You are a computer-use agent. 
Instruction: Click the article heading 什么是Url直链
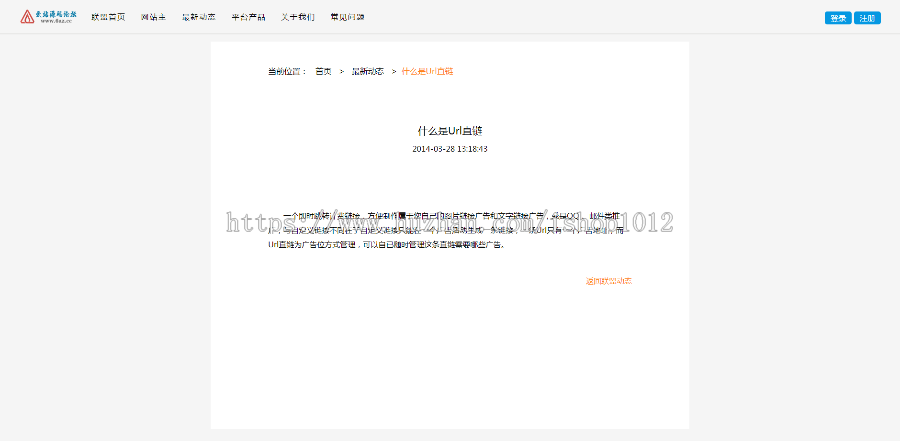tap(450, 131)
